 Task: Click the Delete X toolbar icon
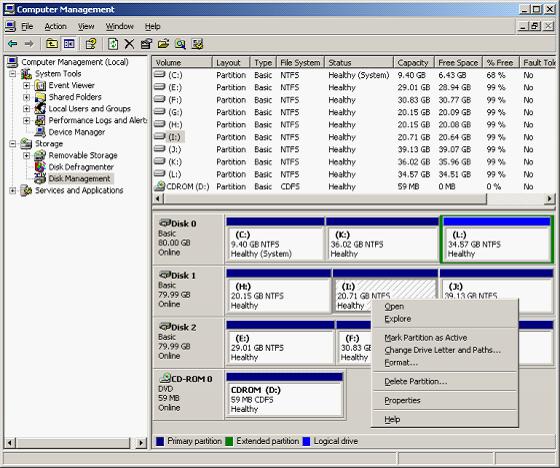129,44
